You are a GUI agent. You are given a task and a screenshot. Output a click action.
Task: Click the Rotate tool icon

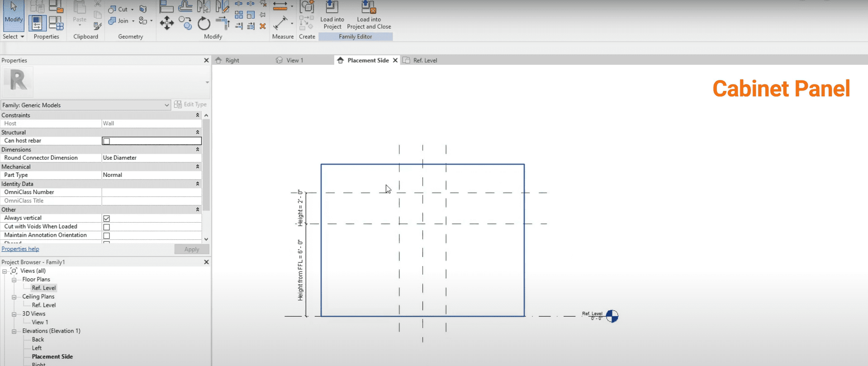pyautogui.click(x=204, y=23)
